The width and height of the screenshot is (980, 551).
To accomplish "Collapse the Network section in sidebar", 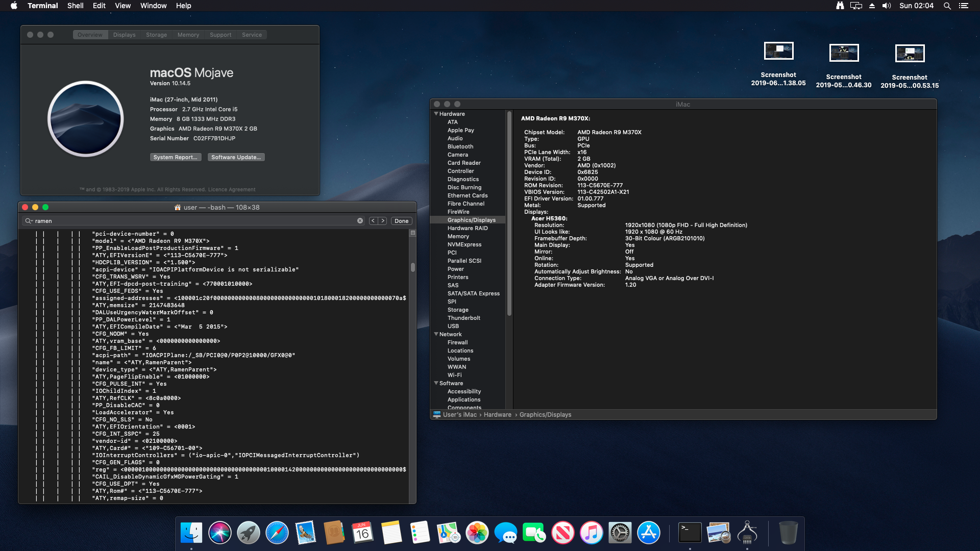I will point(436,334).
